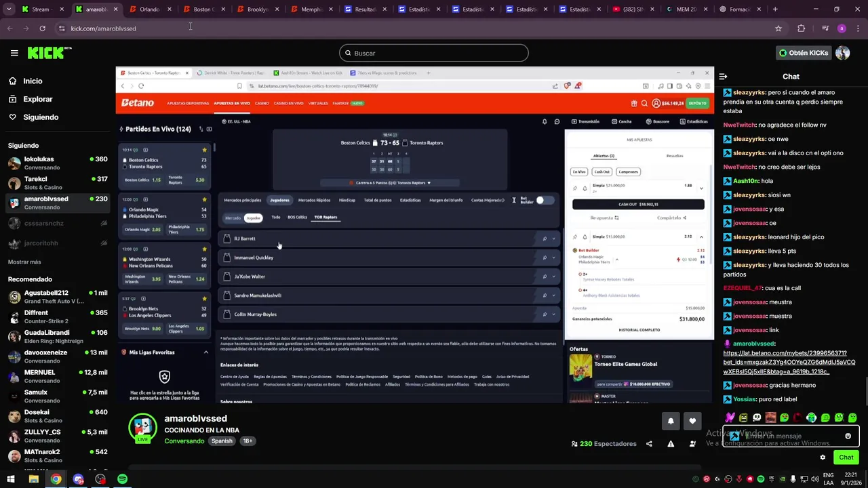The height and width of the screenshot is (488, 868).
Task: Expand Ja'Kobe Walter row chevron
Action: [x=553, y=277]
